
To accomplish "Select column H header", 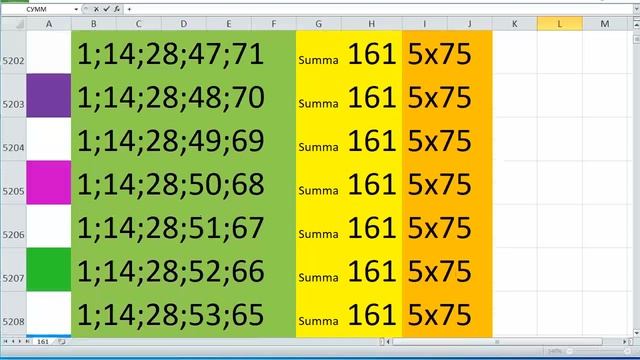I will pos(371,24).
